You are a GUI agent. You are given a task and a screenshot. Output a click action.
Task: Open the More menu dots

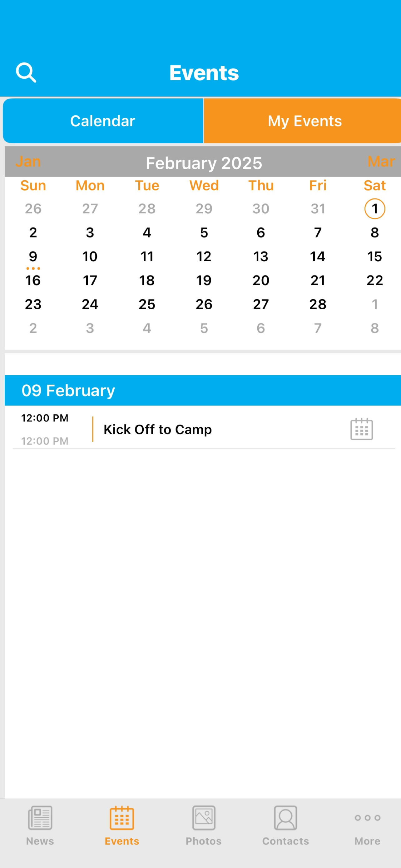[x=367, y=817]
